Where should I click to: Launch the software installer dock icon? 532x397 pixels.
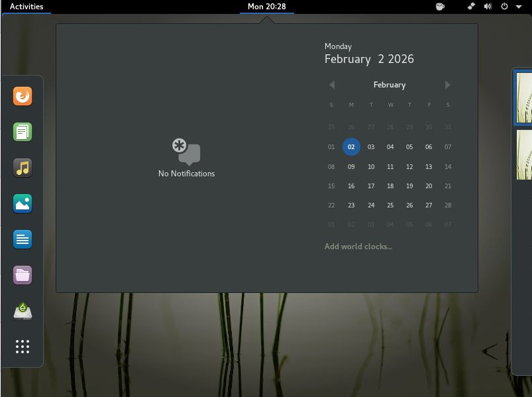(x=23, y=310)
